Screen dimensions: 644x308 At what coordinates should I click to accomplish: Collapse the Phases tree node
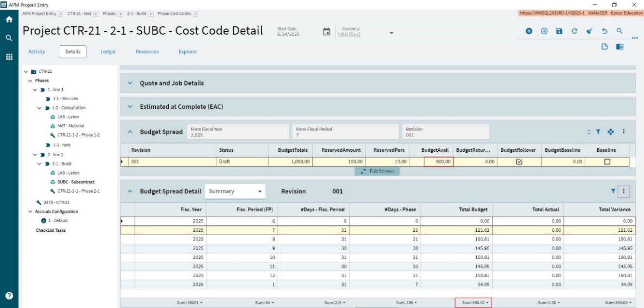pyautogui.click(x=30, y=80)
